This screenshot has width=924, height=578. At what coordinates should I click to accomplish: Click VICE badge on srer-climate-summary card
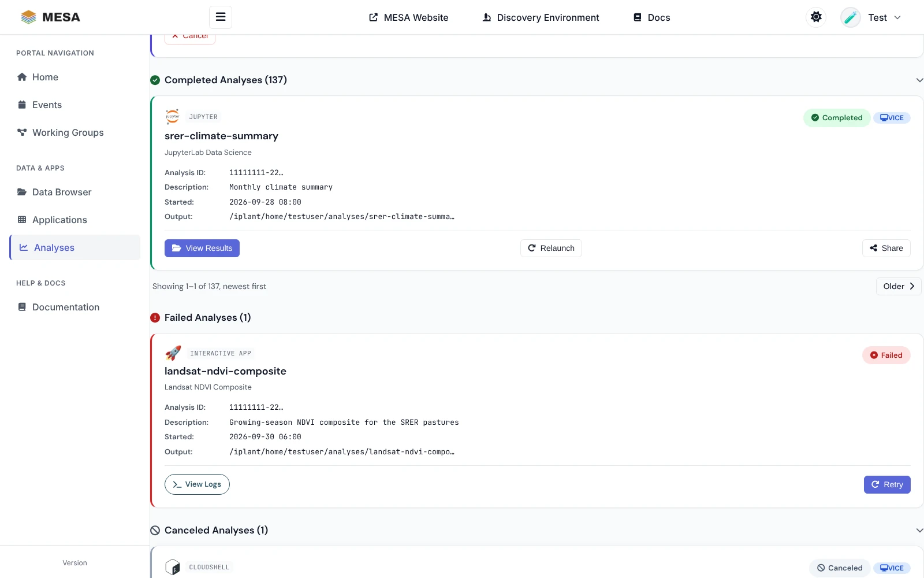click(892, 118)
